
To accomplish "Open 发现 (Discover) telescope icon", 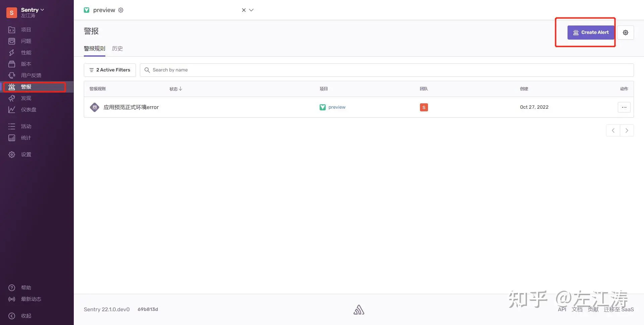I will 12,98.
